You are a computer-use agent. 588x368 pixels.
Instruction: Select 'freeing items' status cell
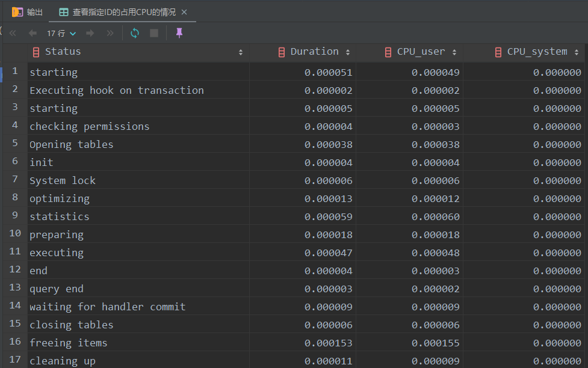click(138, 343)
